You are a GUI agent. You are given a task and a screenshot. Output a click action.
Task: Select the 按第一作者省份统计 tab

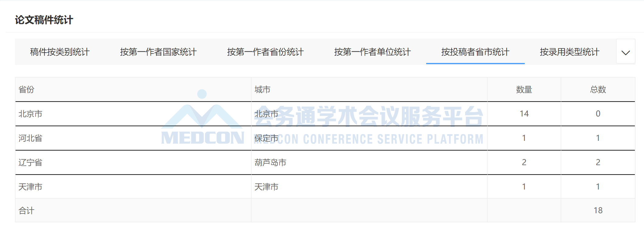[x=265, y=52]
